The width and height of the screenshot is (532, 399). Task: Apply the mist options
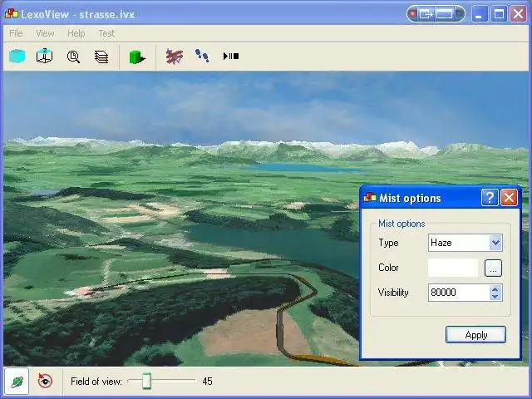(x=475, y=335)
